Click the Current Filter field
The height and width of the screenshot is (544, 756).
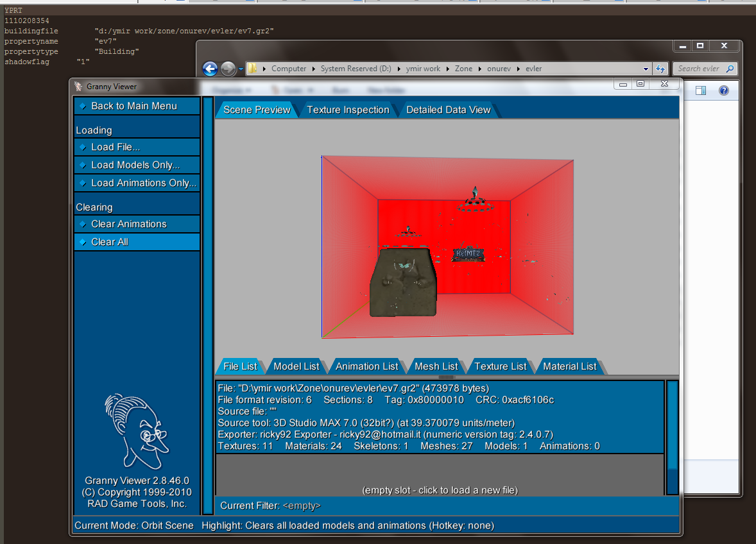coord(447,506)
